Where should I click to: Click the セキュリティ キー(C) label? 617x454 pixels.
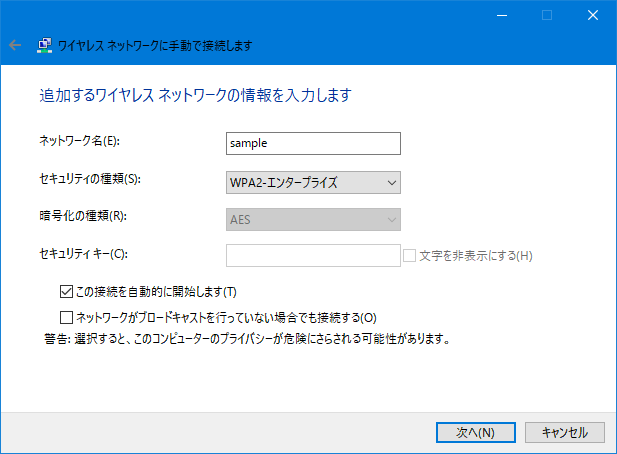[83, 254]
